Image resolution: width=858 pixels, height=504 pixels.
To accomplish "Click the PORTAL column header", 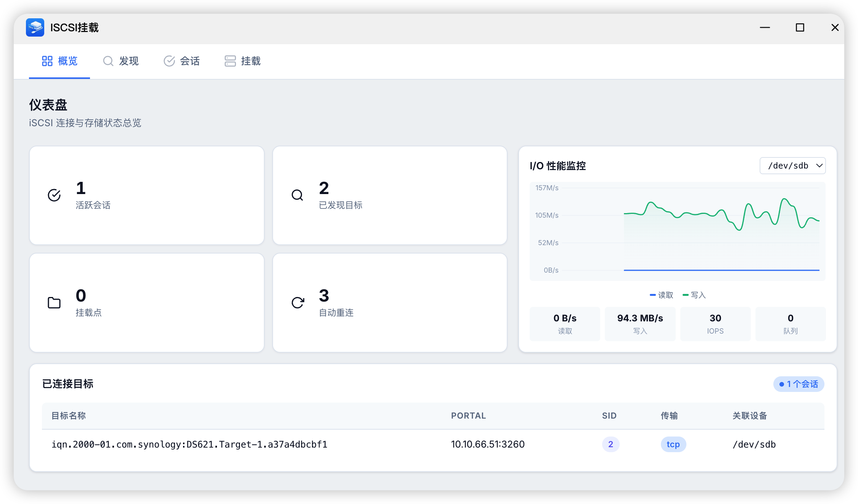I will coord(468,416).
